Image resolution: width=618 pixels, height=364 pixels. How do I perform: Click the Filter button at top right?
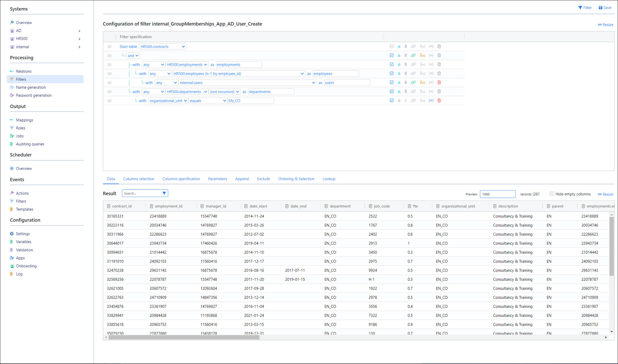585,8
